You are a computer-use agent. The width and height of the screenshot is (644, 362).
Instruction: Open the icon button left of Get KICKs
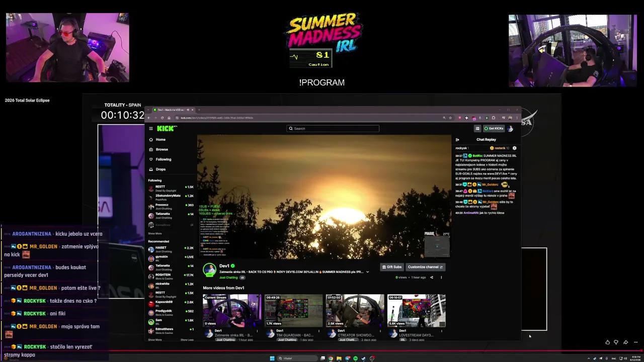[477, 129]
